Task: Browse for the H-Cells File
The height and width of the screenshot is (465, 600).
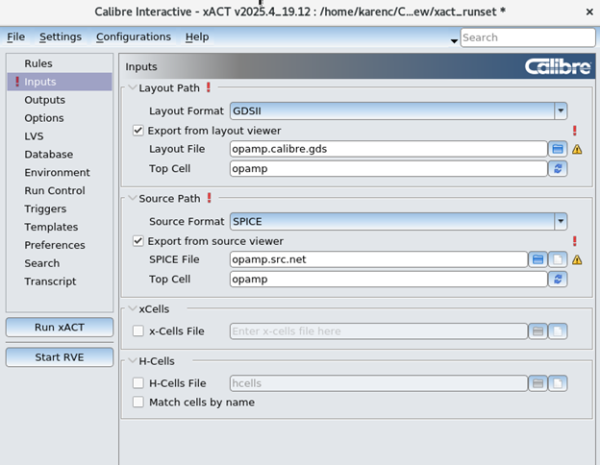Action: 538,383
